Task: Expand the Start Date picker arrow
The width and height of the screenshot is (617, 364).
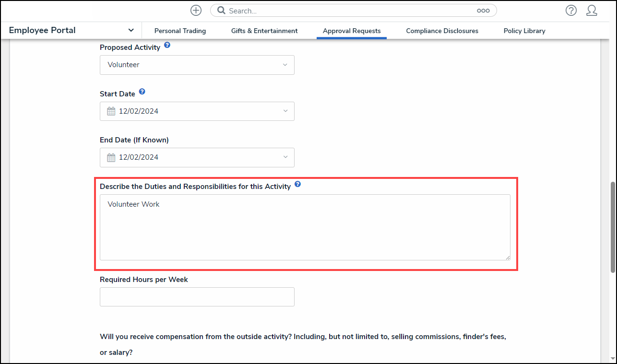Action: tap(285, 111)
